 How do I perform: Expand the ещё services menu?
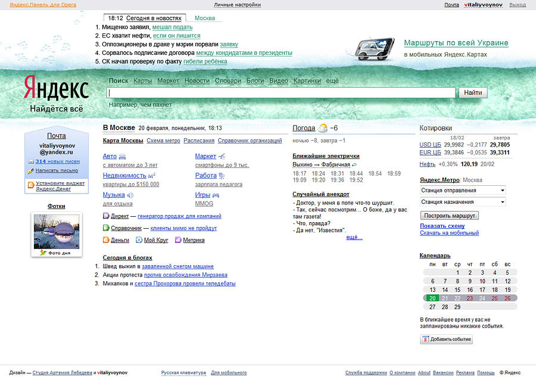[332, 80]
